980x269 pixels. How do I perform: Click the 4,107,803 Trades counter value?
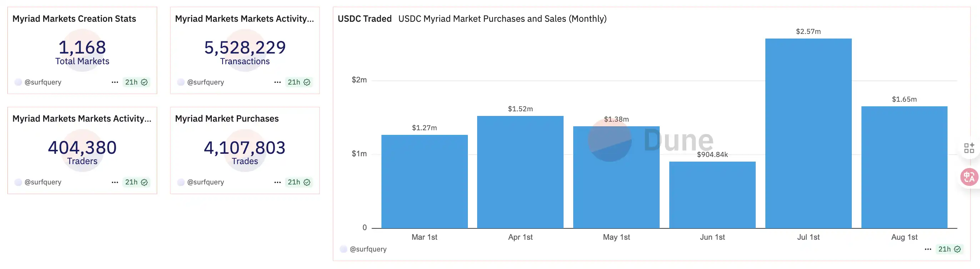pos(245,148)
